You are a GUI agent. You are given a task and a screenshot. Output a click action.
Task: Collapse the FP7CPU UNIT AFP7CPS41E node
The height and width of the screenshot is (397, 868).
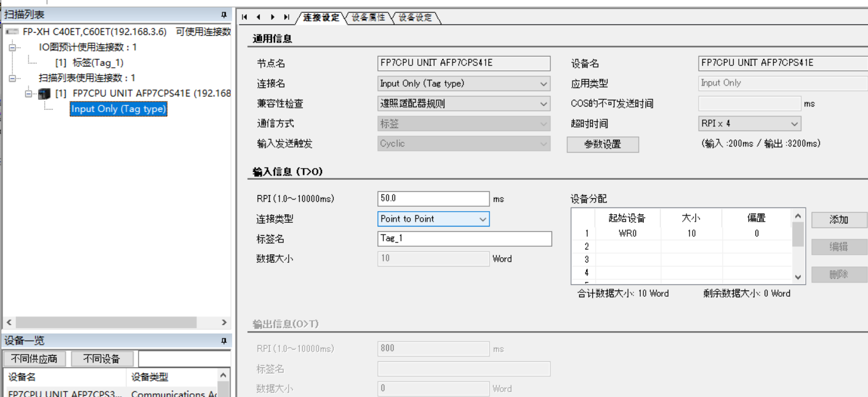point(28,94)
